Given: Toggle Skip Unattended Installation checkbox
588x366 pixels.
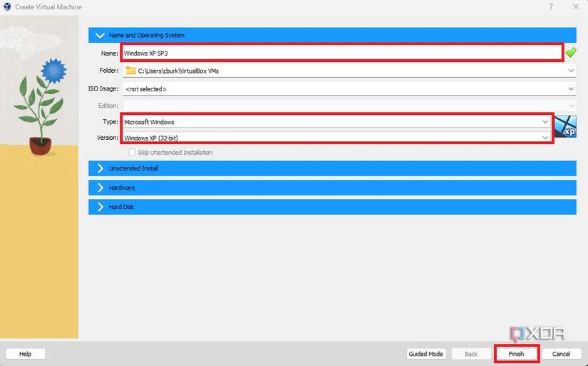Looking at the screenshot, I should coord(132,153).
